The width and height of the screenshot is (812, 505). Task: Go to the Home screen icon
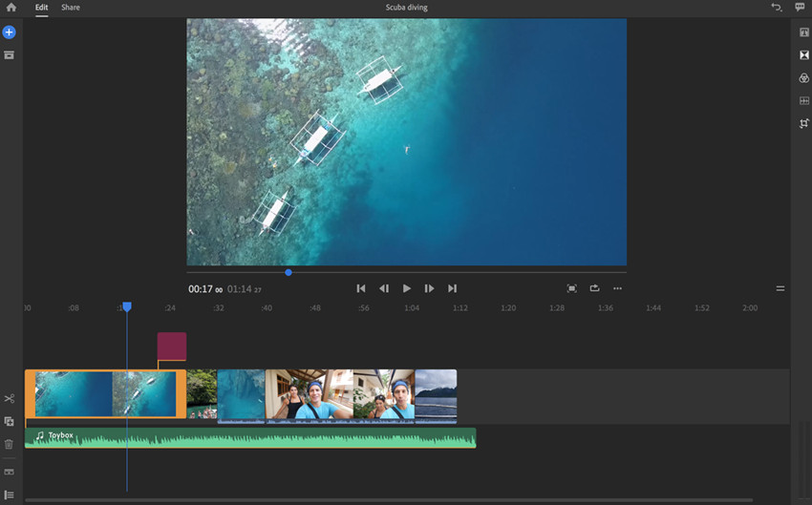[x=11, y=8]
